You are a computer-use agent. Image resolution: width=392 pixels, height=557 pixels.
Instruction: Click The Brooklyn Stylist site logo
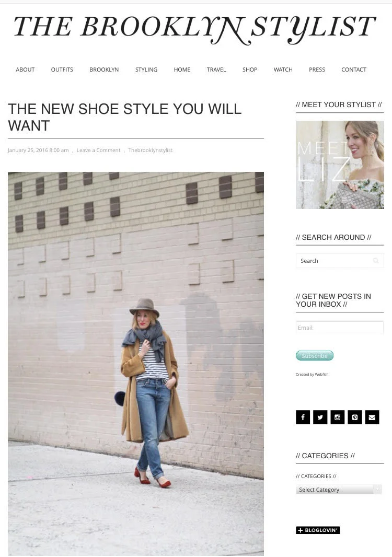[195, 29]
